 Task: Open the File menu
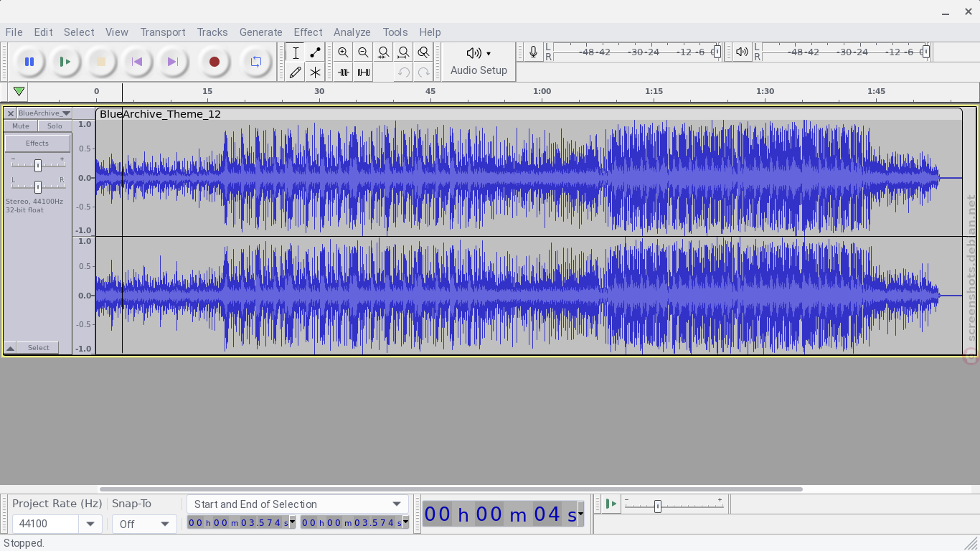[x=14, y=32]
